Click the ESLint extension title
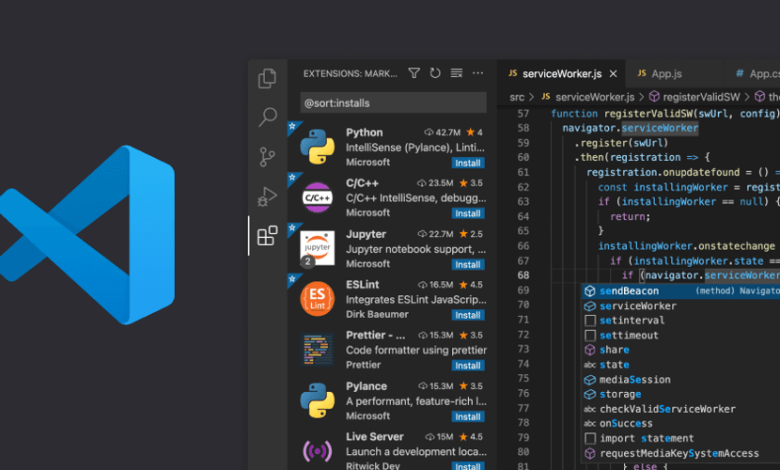The height and width of the screenshot is (470, 780). click(362, 284)
